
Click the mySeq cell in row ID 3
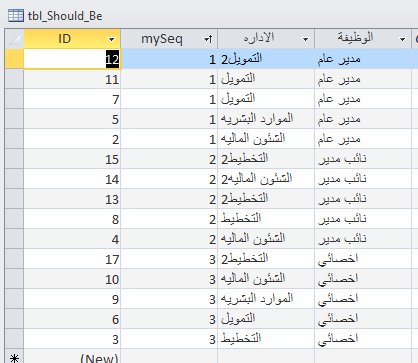[169, 339]
